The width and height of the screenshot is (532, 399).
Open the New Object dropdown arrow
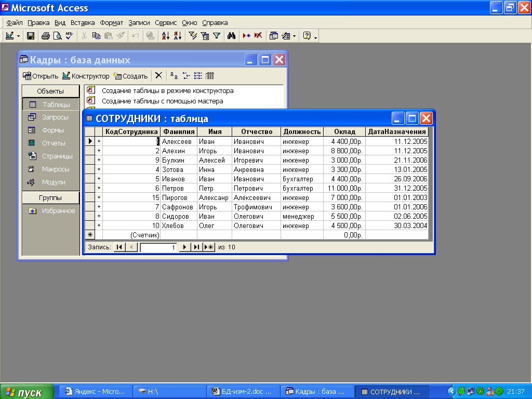(294, 36)
